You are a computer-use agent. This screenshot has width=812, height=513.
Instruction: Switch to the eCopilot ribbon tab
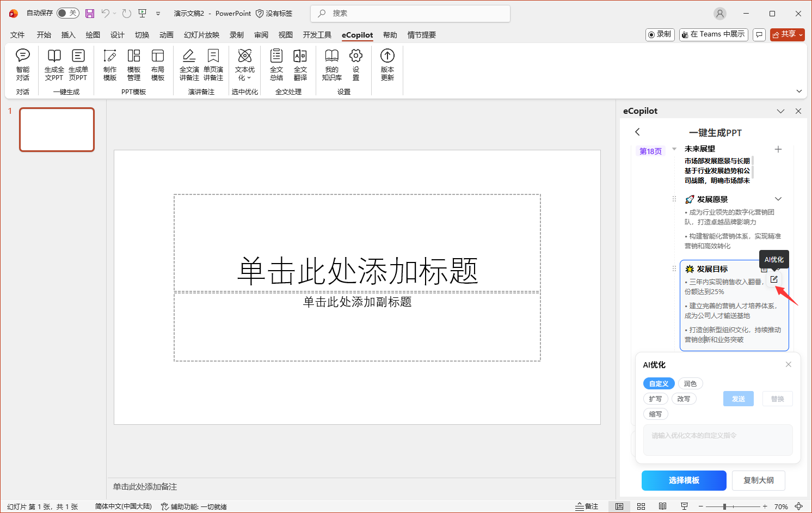click(357, 34)
